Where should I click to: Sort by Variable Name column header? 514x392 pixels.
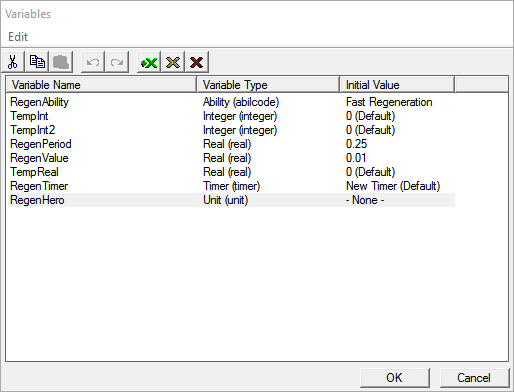pyautogui.click(x=101, y=85)
